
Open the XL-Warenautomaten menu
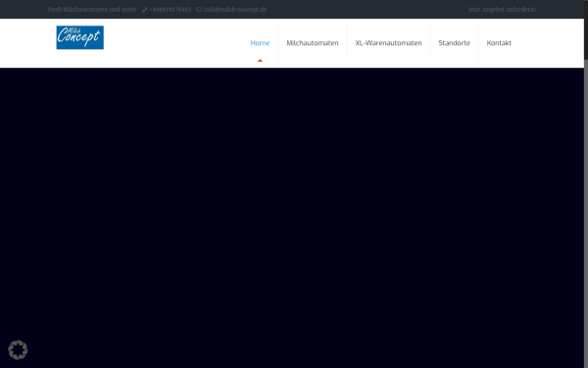388,43
